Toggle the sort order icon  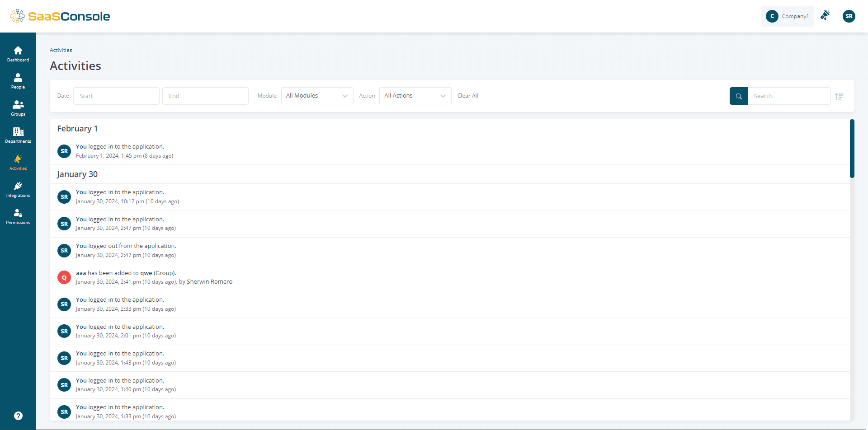coord(840,96)
